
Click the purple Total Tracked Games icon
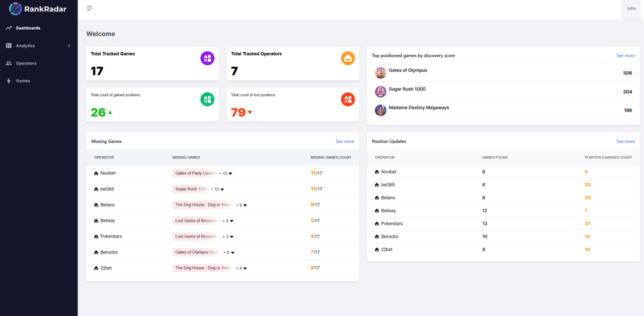(x=207, y=58)
